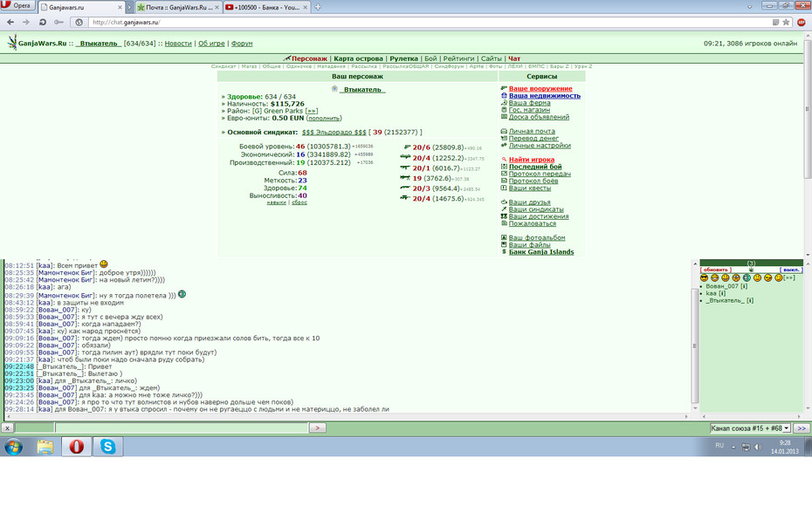
Task: Expand more smileys with [>>] link
Action: point(788,277)
